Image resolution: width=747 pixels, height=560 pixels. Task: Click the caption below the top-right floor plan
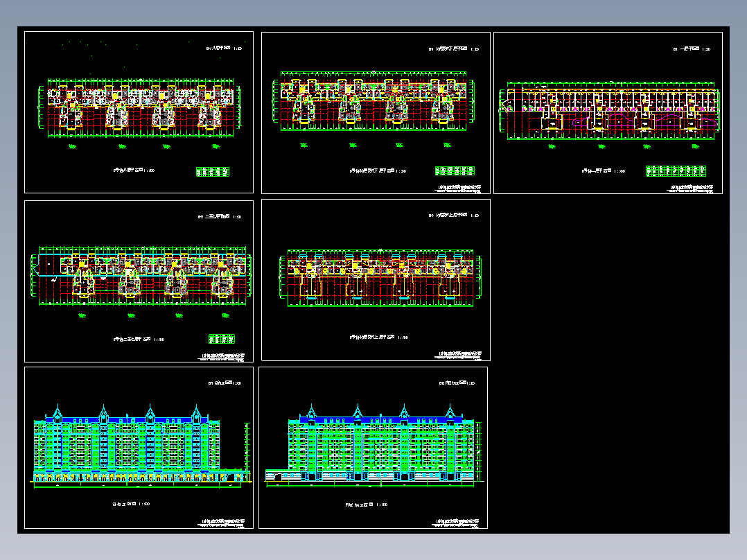point(603,170)
